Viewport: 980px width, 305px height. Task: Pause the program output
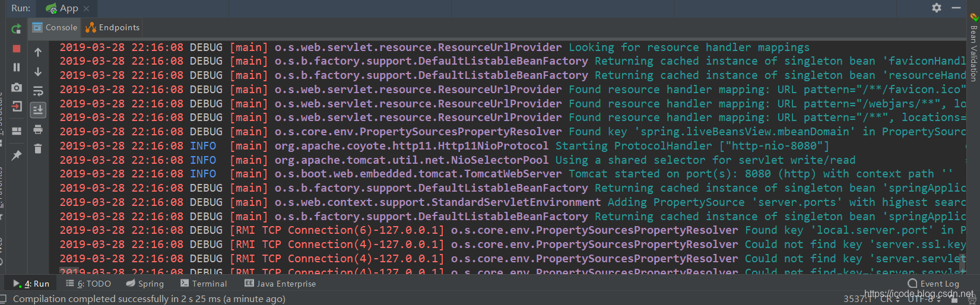tap(16, 68)
